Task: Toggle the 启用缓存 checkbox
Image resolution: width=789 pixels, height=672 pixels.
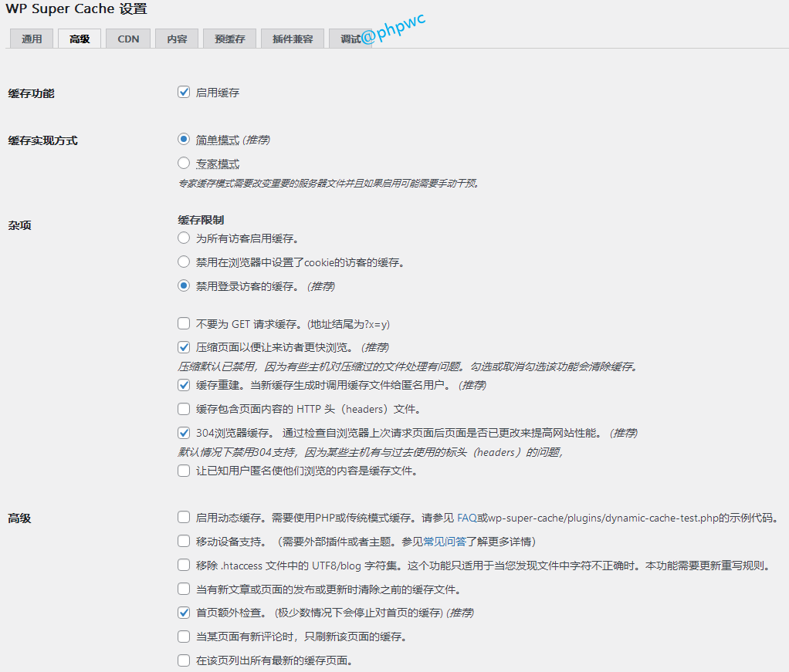Action: click(184, 92)
